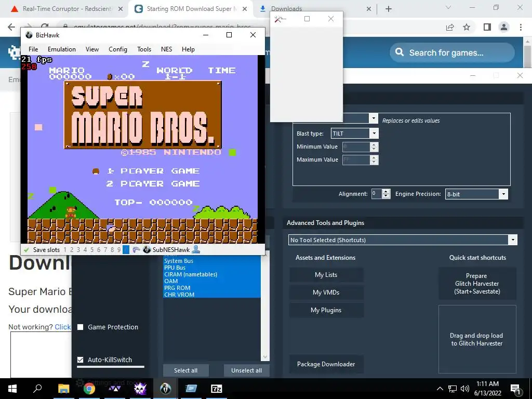532x399 pixels.
Task: Uncheck the Auto-KillSwitch checkbox
Action: [x=81, y=360]
